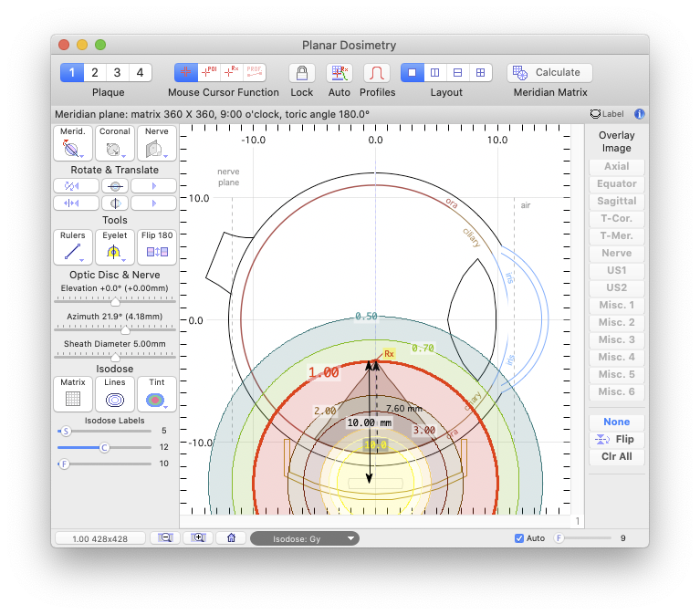Open the Isodose: Gy dropdown
The image size is (700, 615).
coord(305,538)
